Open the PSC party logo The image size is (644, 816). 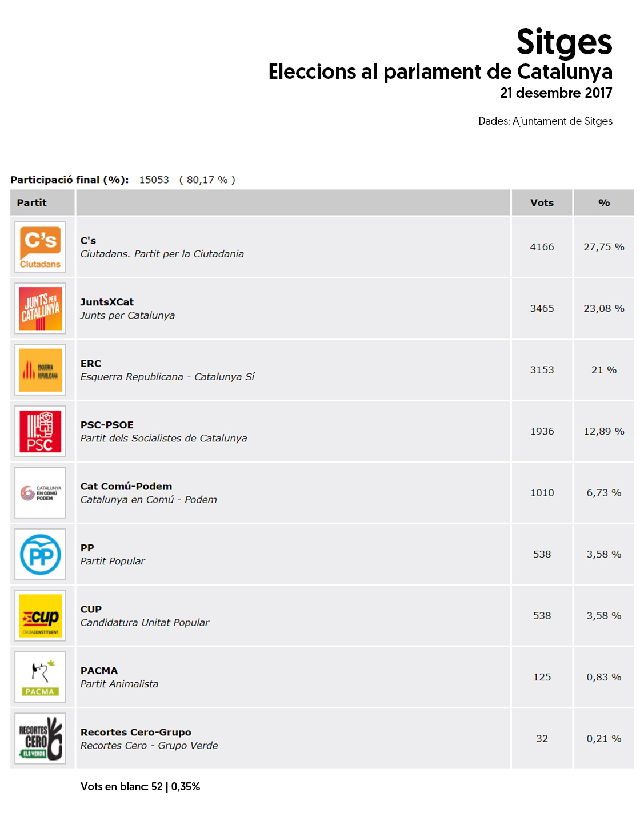coord(40,431)
